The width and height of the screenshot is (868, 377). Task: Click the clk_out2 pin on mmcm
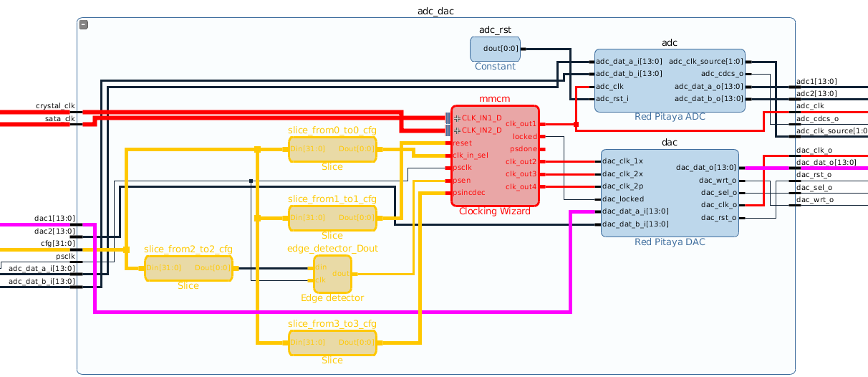(x=521, y=161)
